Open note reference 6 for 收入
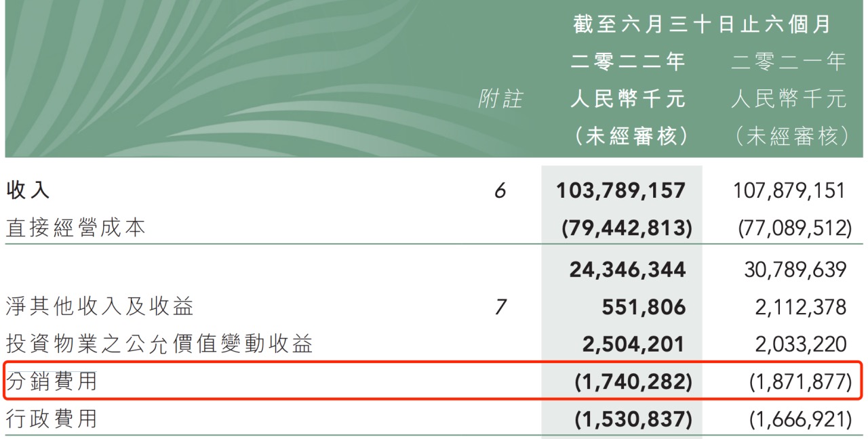The width and height of the screenshot is (868, 439). coord(500,191)
